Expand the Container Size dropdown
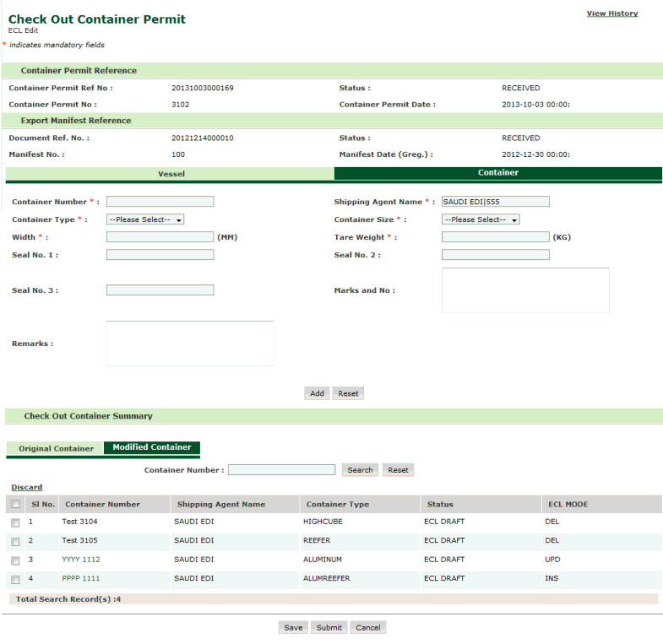The image size is (663, 644). pos(480,219)
